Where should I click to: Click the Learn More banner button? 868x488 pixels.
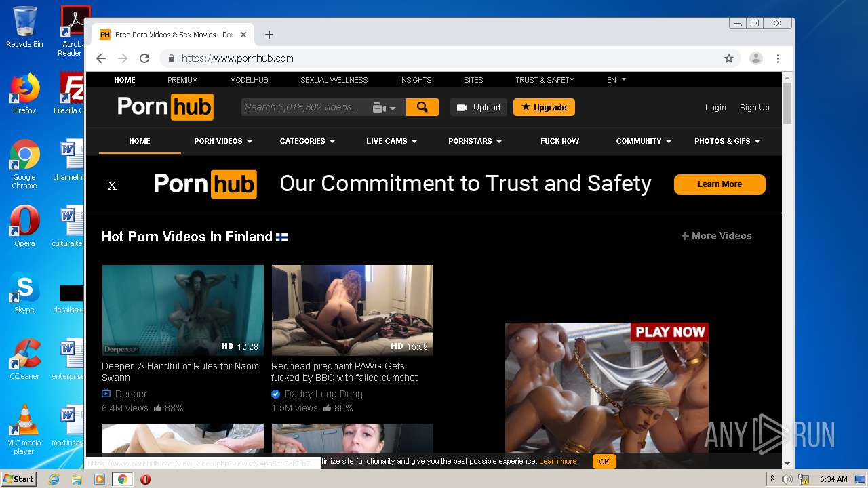coord(719,184)
